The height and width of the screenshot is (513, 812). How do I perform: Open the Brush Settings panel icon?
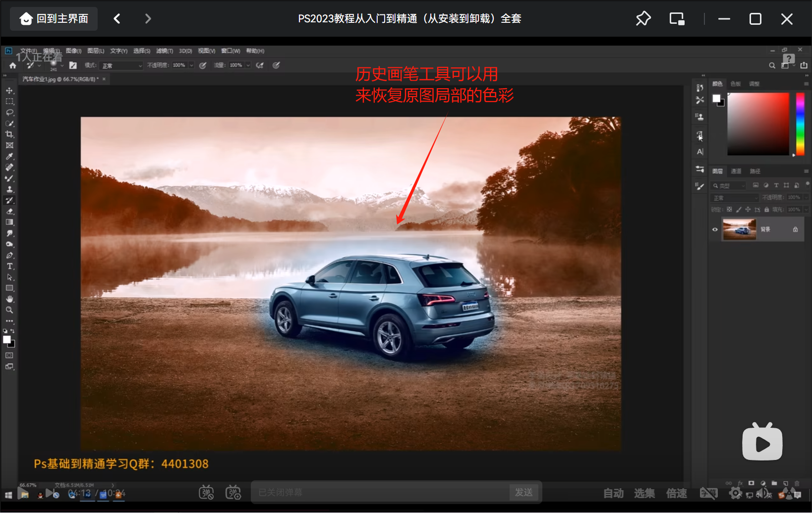pyautogui.click(x=699, y=186)
